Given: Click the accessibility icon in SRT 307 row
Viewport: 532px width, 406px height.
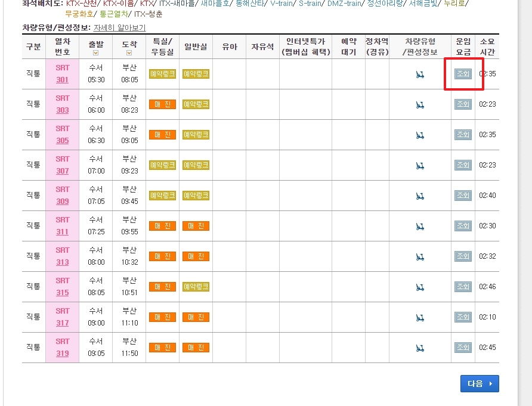Looking at the screenshot, I should coord(420,165).
